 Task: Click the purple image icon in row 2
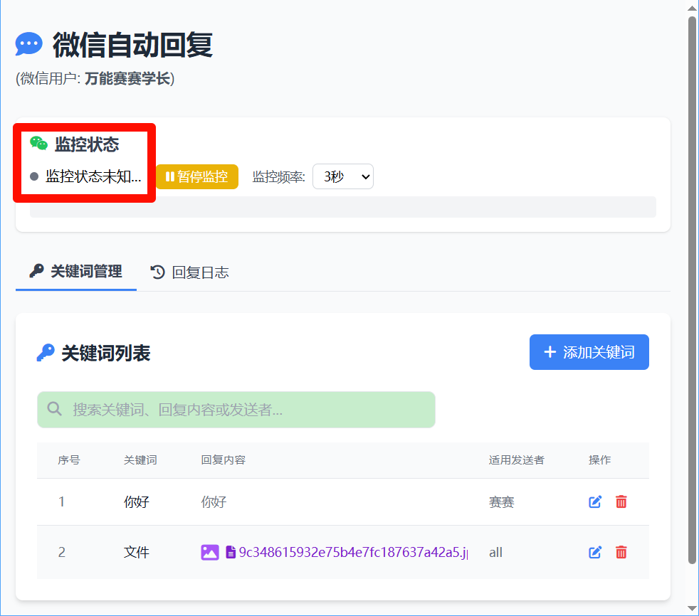coord(210,552)
